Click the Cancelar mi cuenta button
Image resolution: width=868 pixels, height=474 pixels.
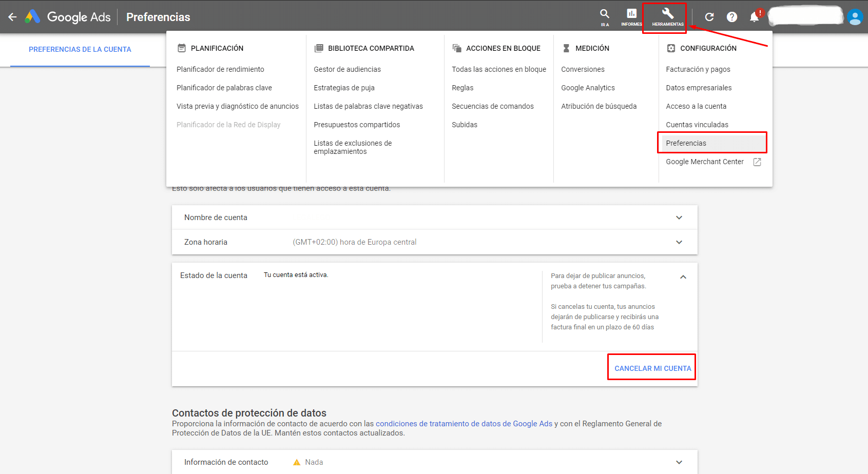(652, 368)
